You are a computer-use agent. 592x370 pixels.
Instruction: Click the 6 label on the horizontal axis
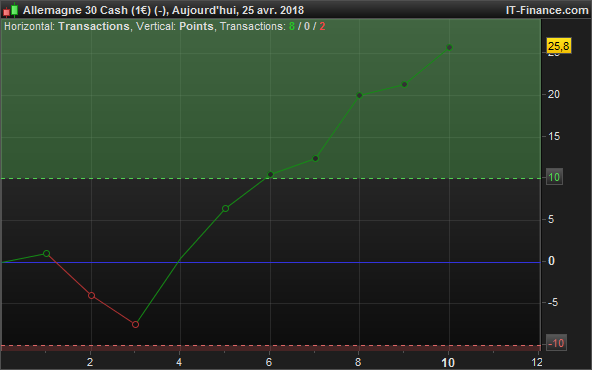click(269, 362)
